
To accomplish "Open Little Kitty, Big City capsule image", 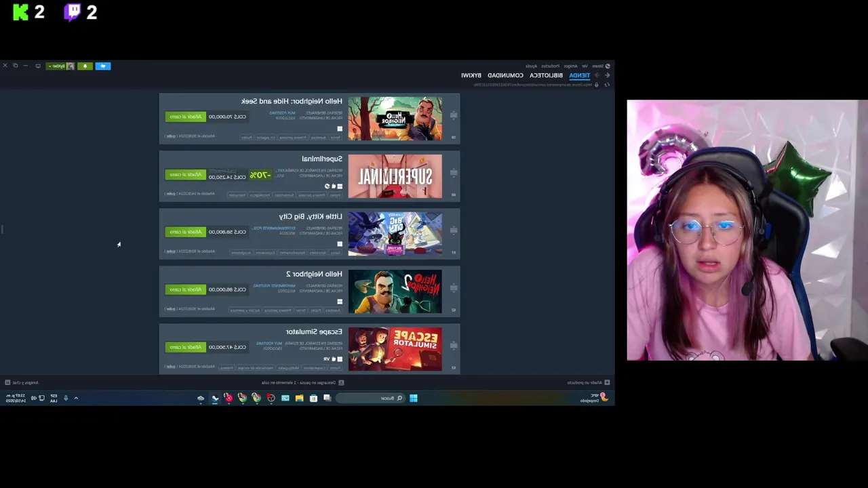I will (395, 234).
